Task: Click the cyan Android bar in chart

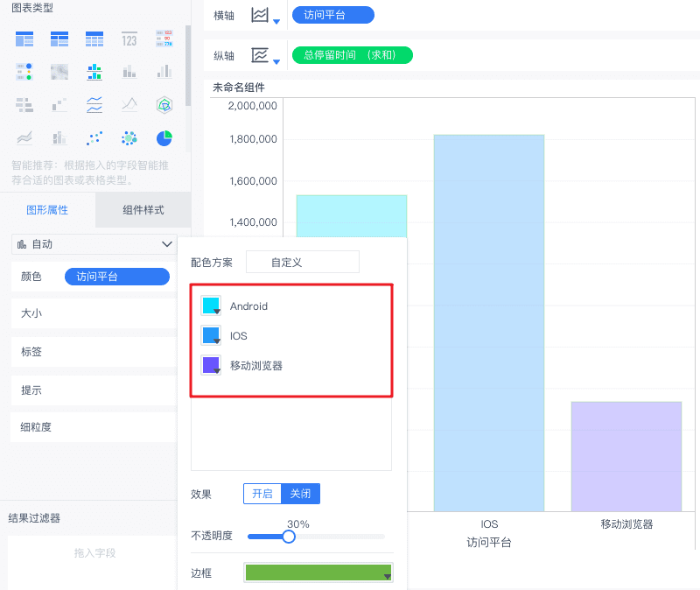Action: coord(352,216)
